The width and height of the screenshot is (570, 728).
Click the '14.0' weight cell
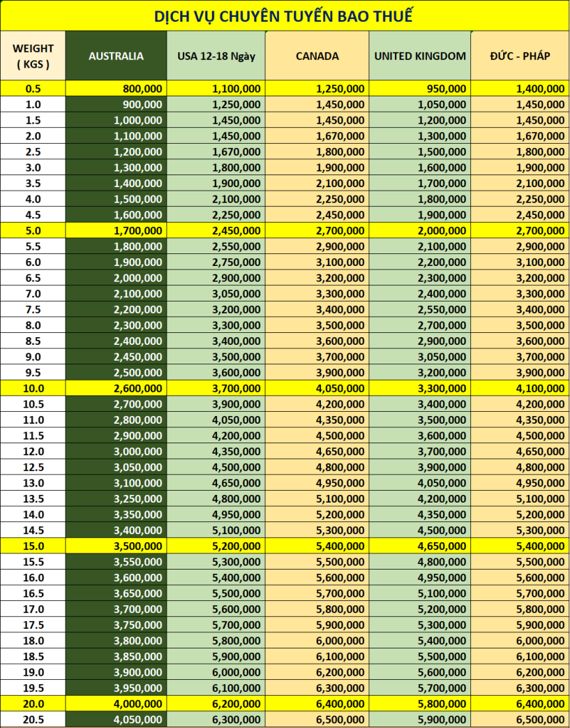click(33, 514)
